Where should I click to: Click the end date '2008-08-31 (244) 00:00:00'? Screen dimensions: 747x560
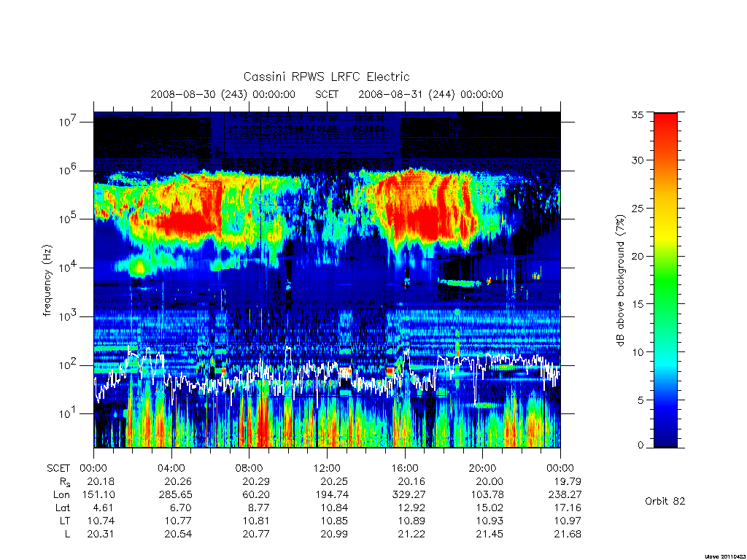pos(430,94)
